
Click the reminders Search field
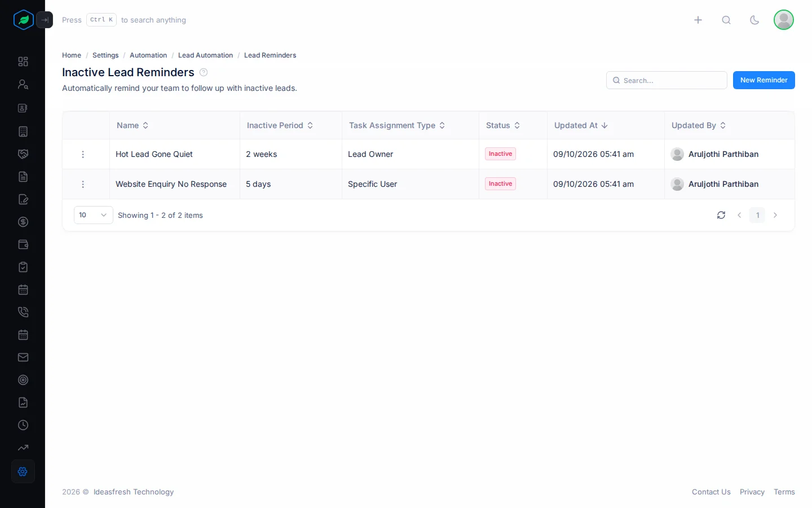pos(667,80)
